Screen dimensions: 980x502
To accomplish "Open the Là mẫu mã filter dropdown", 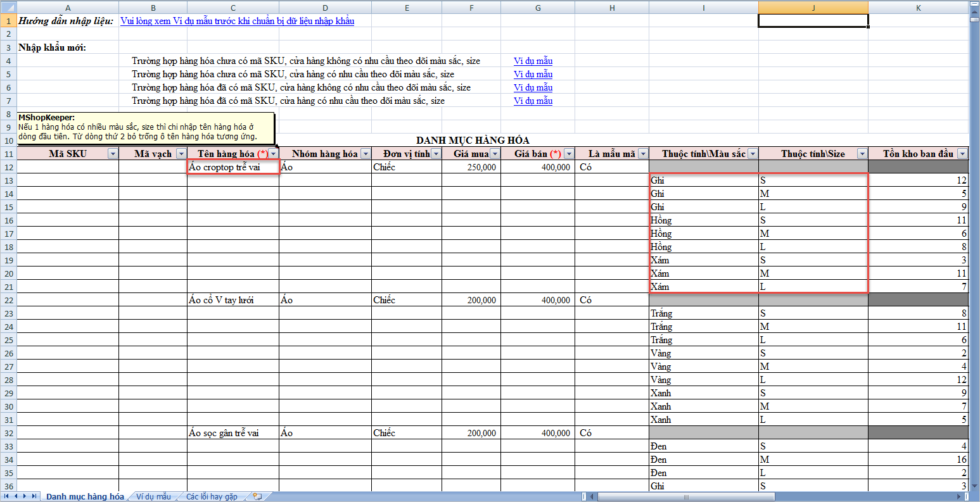I will coord(643,154).
